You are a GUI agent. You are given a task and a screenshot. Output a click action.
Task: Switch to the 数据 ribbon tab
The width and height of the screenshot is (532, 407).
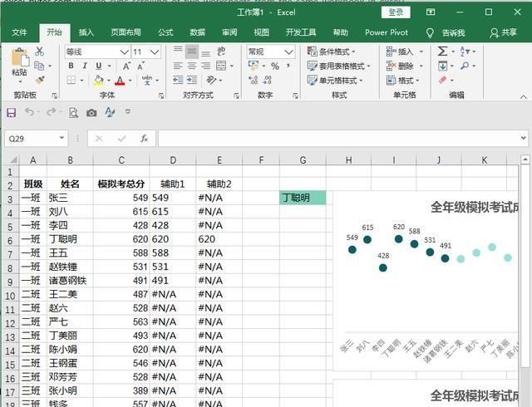tap(198, 32)
